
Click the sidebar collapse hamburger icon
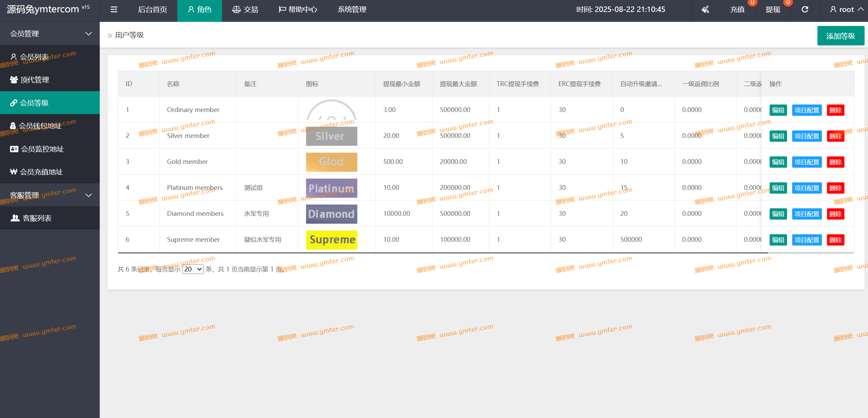pos(114,10)
